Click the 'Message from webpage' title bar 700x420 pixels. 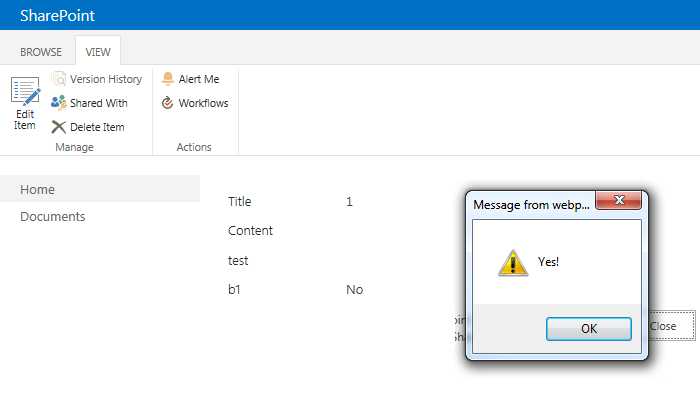point(530,205)
